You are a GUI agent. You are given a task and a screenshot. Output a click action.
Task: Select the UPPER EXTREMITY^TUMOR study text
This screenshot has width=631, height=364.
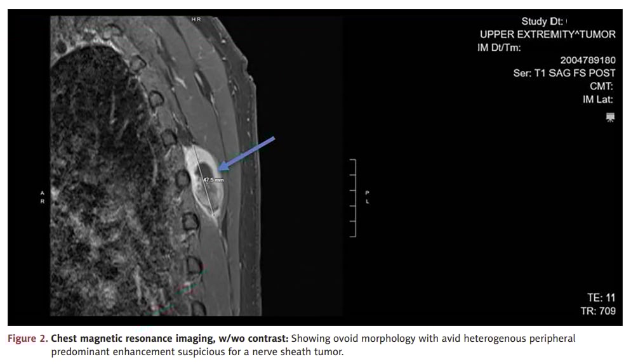point(547,34)
